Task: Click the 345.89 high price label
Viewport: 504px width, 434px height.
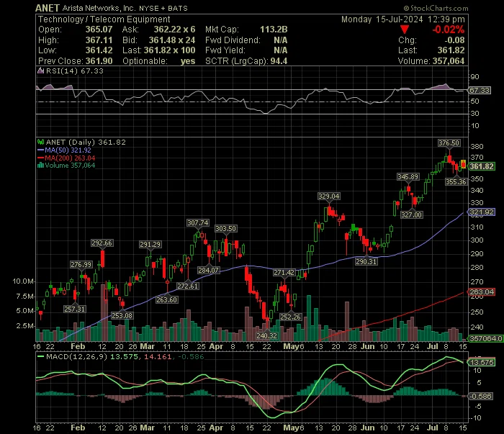Action: coord(408,176)
